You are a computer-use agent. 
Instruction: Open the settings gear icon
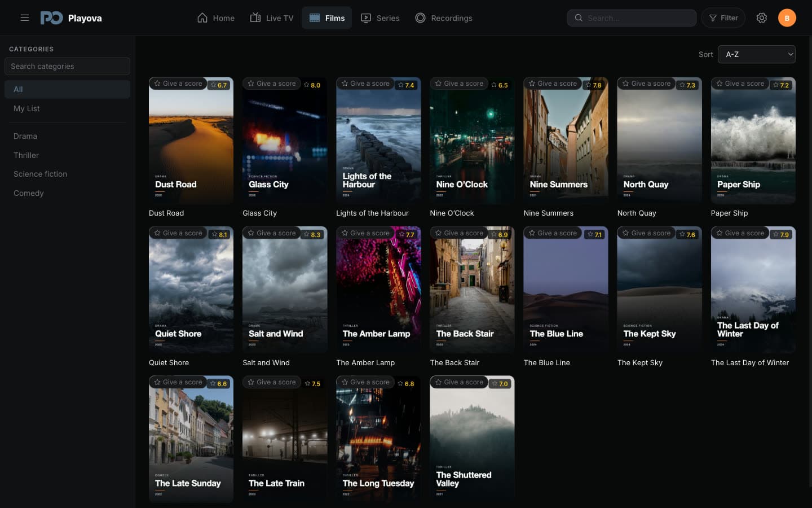[x=762, y=18]
